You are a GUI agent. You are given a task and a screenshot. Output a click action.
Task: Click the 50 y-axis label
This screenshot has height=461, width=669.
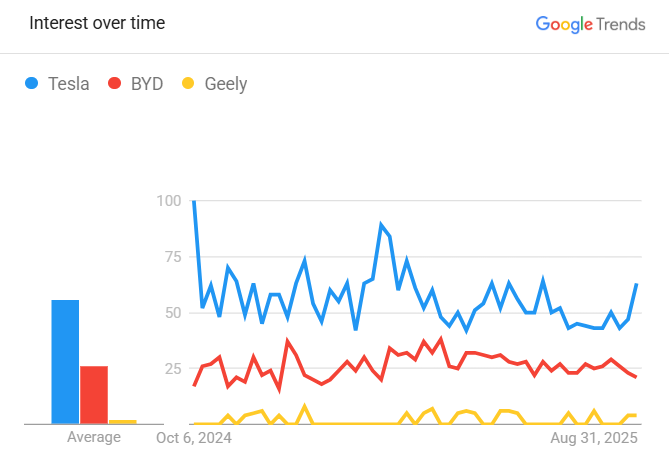[x=172, y=312]
